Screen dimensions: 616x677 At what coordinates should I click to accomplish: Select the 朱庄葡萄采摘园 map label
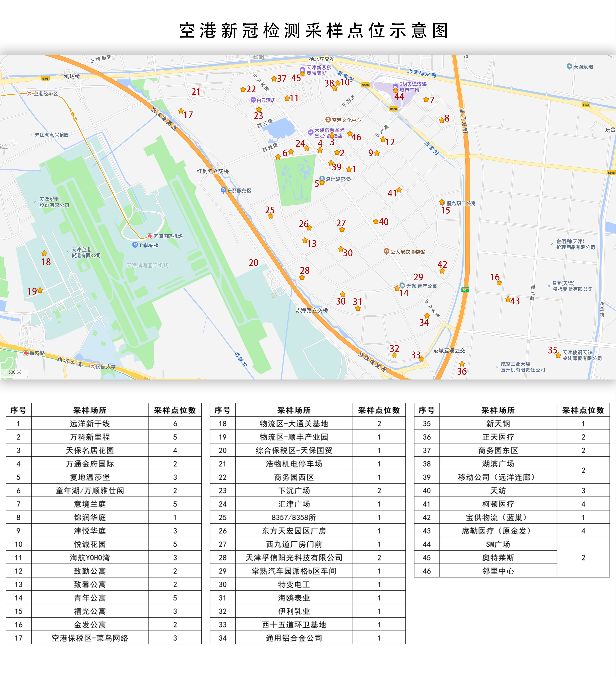coord(52,135)
